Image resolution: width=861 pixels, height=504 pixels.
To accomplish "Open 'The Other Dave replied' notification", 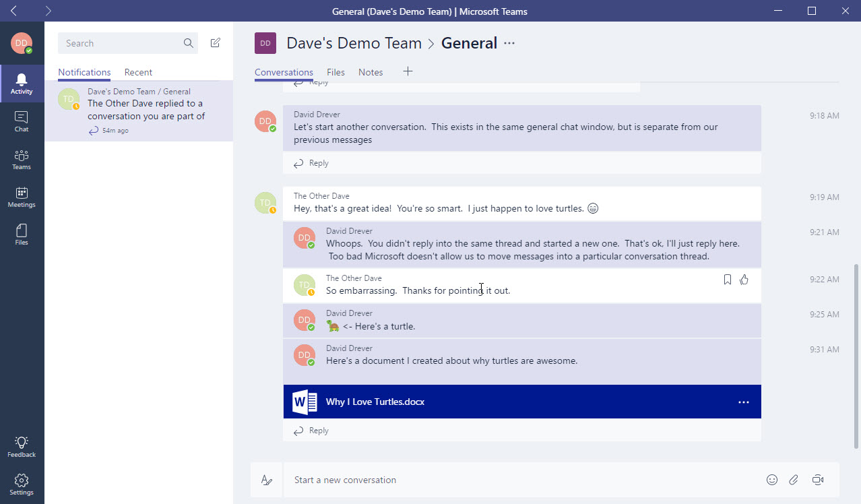I will click(139, 111).
